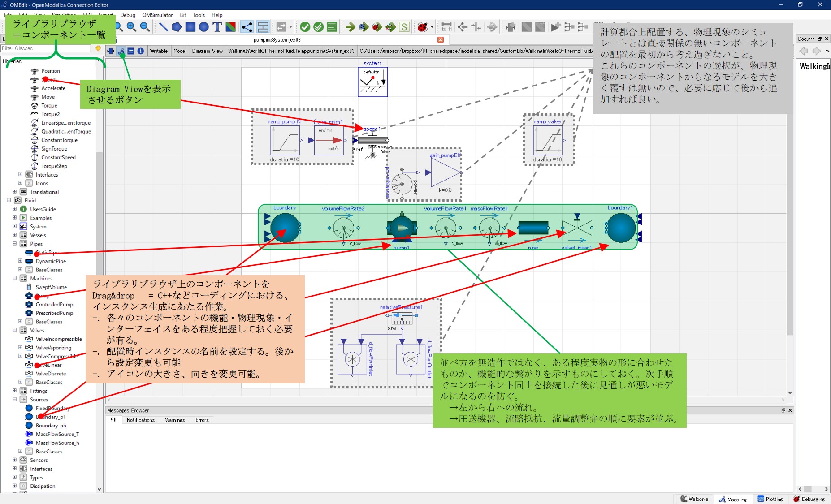Image resolution: width=831 pixels, height=504 pixels.
Task: Float the Messages Browser panel
Action: point(783,410)
